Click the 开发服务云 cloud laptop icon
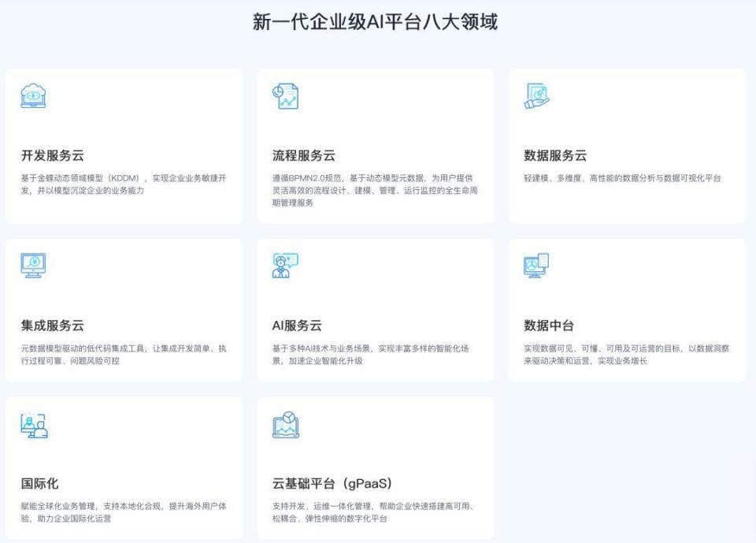The width and height of the screenshot is (756, 543). click(33, 95)
